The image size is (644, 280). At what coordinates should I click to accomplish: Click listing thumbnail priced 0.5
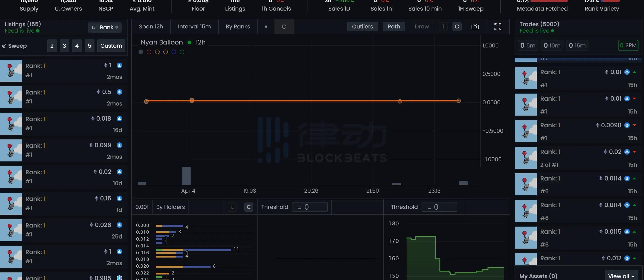point(11,97)
